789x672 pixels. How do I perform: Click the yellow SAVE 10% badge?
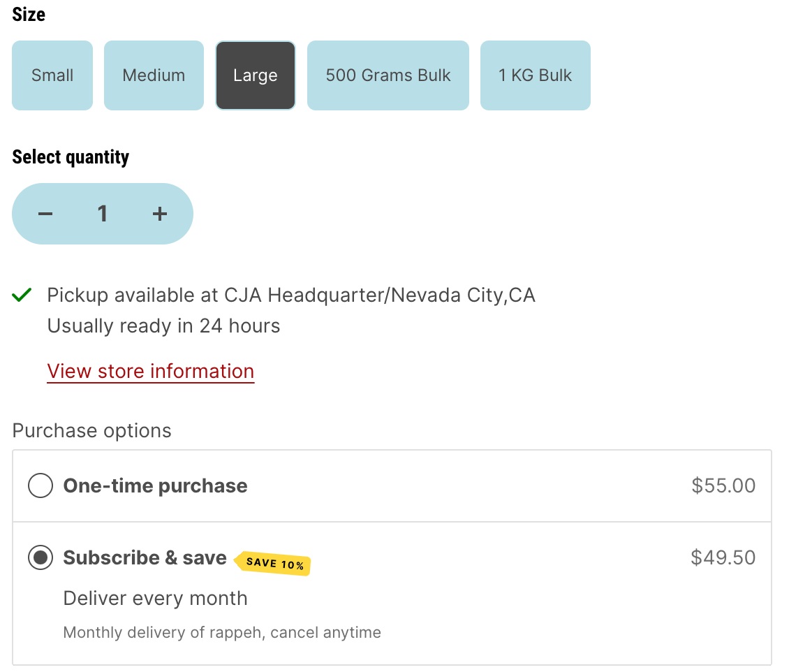274,564
